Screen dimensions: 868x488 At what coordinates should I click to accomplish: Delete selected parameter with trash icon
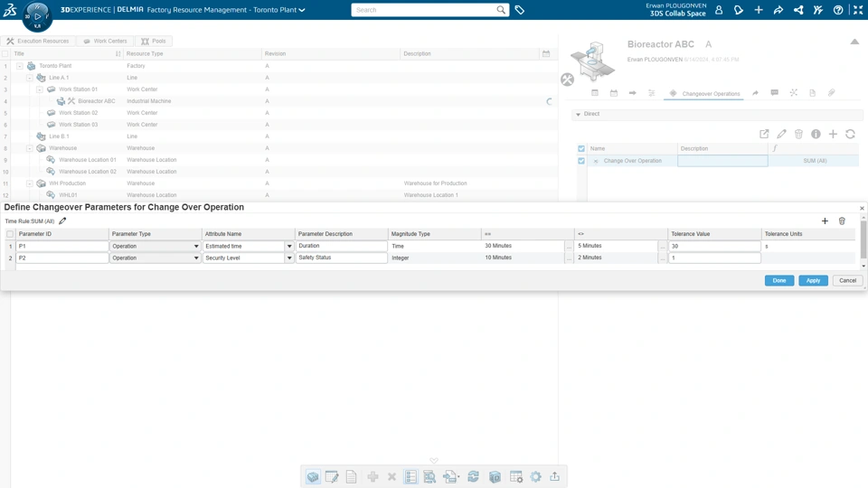(x=842, y=221)
